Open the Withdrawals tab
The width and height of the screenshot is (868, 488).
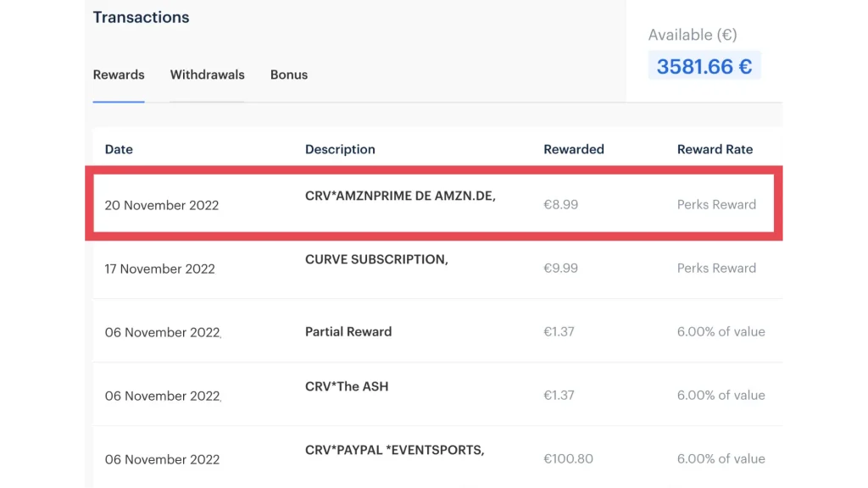(207, 75)
